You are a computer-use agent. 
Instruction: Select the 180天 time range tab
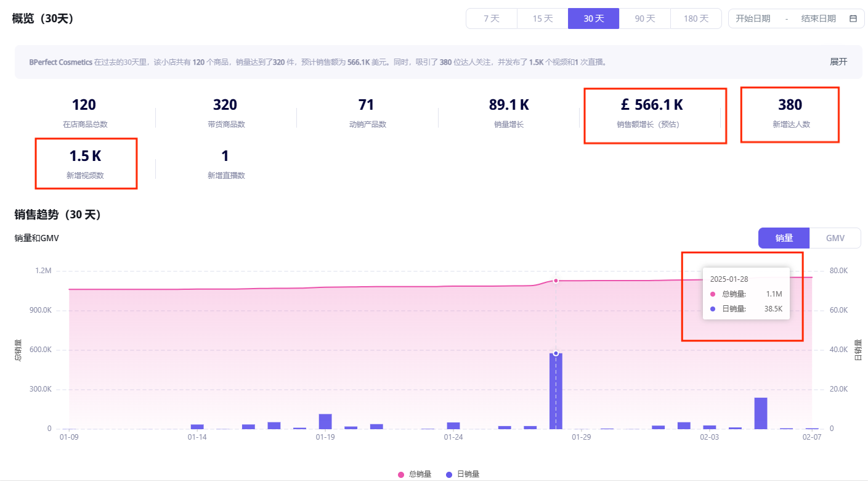click(696, 18)
